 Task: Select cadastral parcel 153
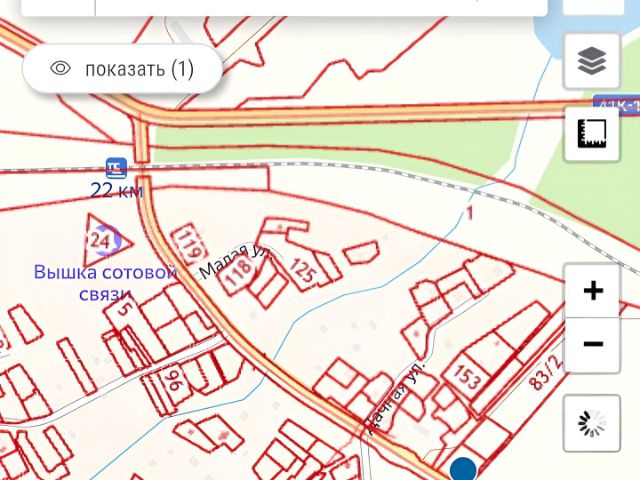[x=468, y=376]
